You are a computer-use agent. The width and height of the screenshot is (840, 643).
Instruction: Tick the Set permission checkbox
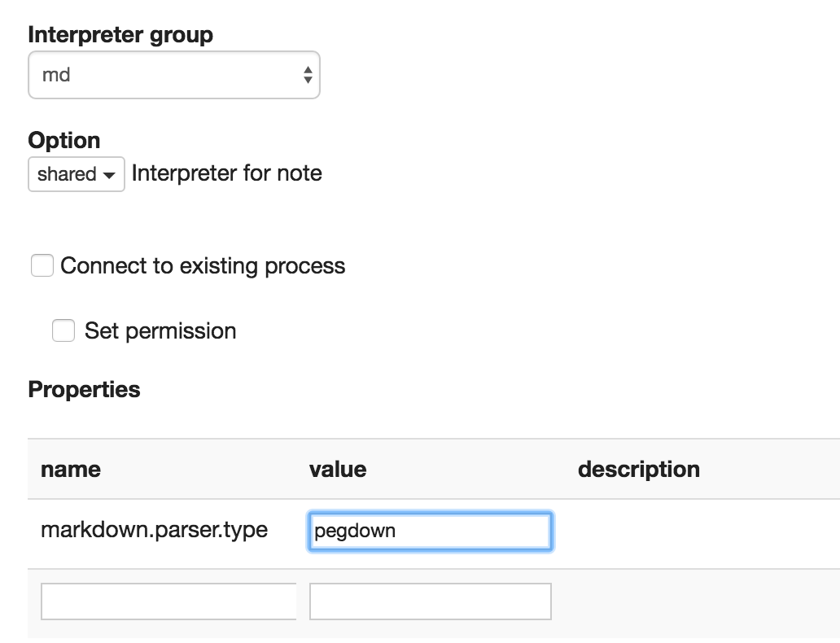[x=63, y=330]
